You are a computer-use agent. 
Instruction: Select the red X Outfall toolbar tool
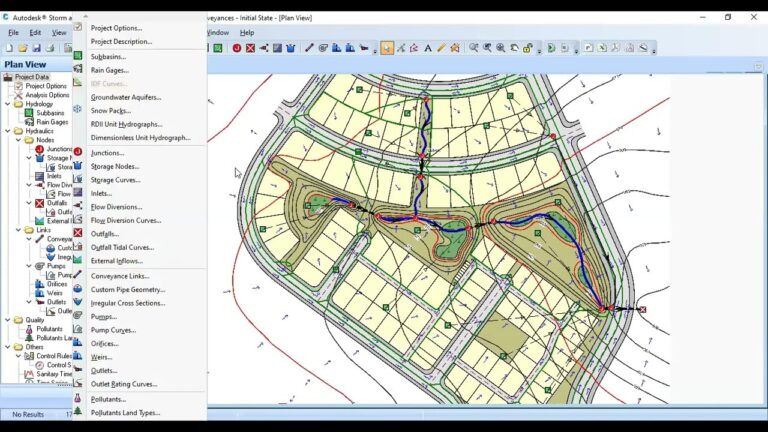250,48
